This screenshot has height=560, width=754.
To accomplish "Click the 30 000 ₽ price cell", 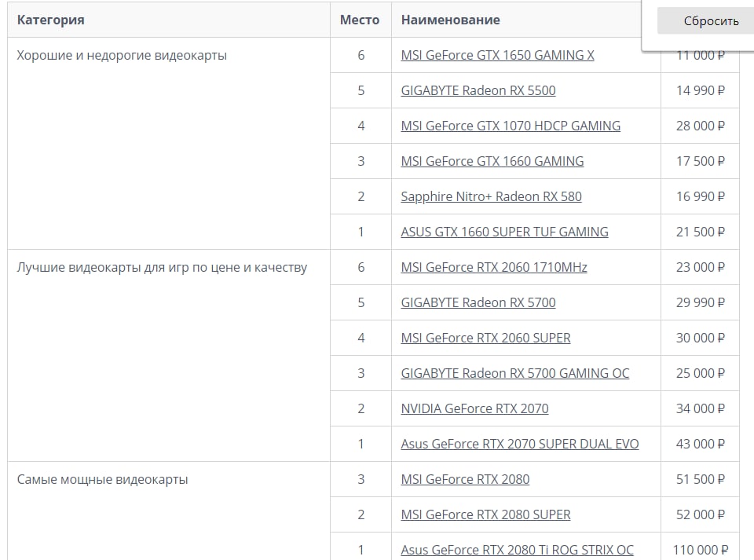I will 700,338.
